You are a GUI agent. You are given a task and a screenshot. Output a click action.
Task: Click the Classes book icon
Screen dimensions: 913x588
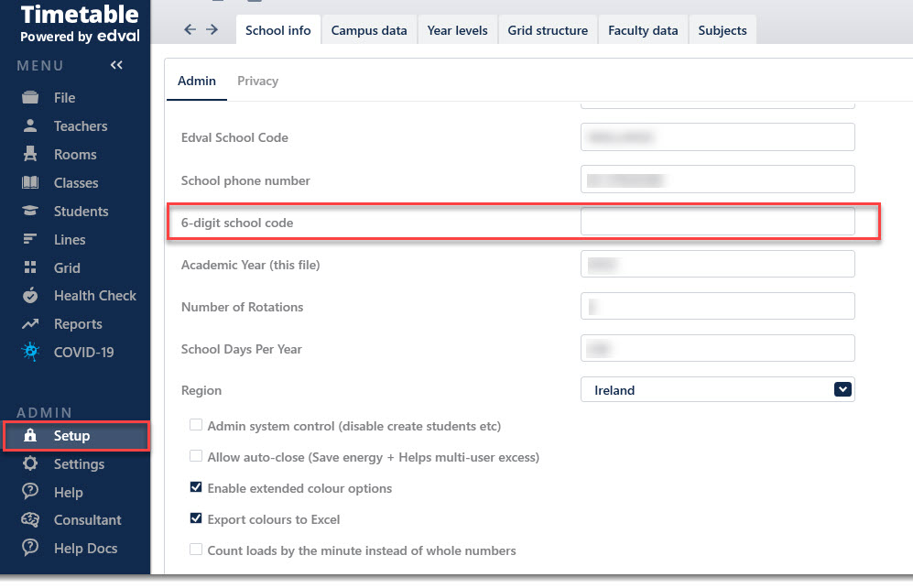pyautogui.click(x=30, y=182)
